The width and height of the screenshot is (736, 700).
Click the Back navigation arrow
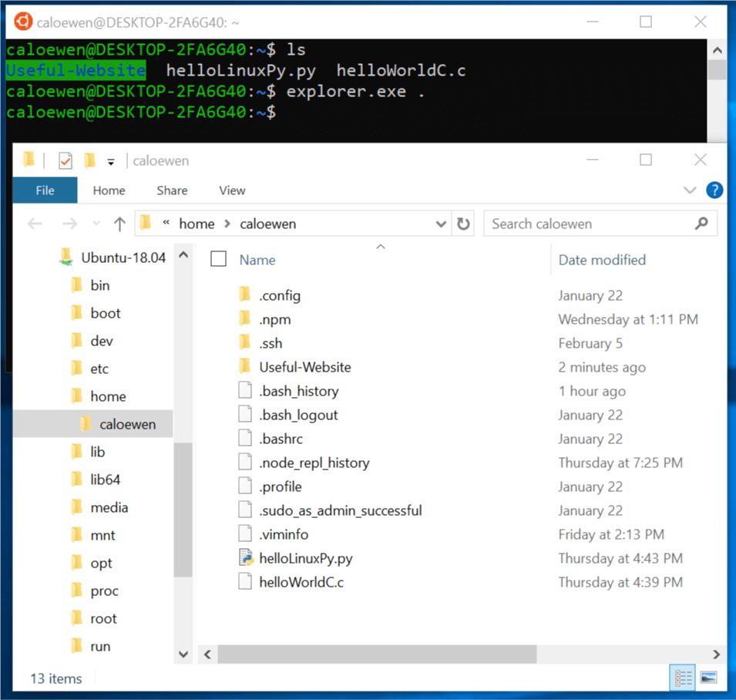[x=35, y=224]
